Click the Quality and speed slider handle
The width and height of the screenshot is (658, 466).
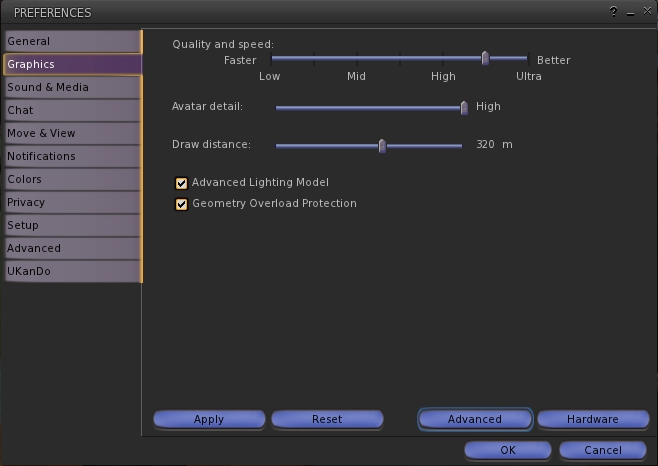pyautogui.click(x=485, y=59)
